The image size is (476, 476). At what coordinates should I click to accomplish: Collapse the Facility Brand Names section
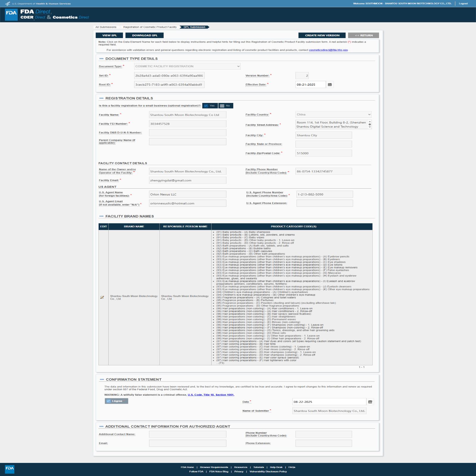[x=101, y=216]
